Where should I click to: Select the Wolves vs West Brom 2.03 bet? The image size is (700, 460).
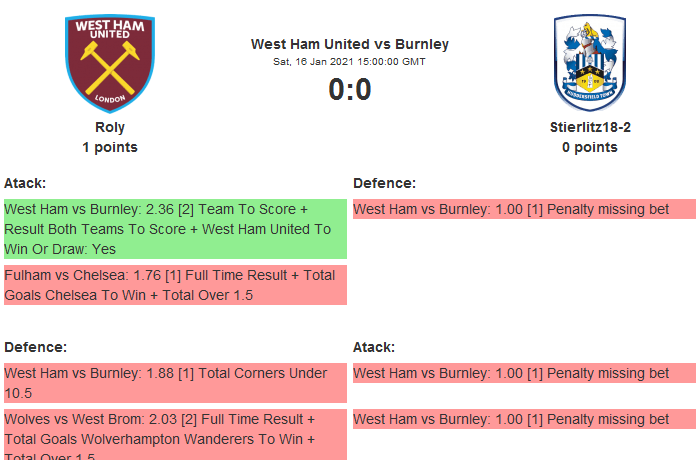pyautogui.click(x=174, y=435)
